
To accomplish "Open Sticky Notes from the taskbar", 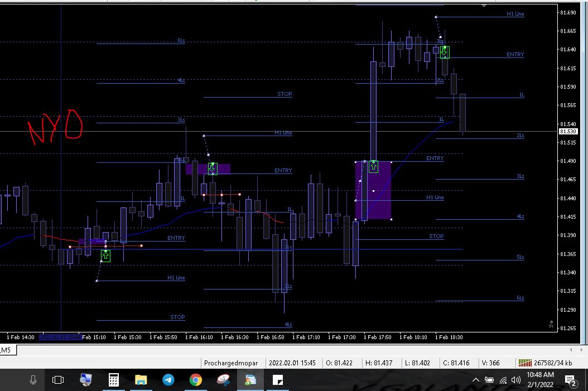I will coord(278,380).
